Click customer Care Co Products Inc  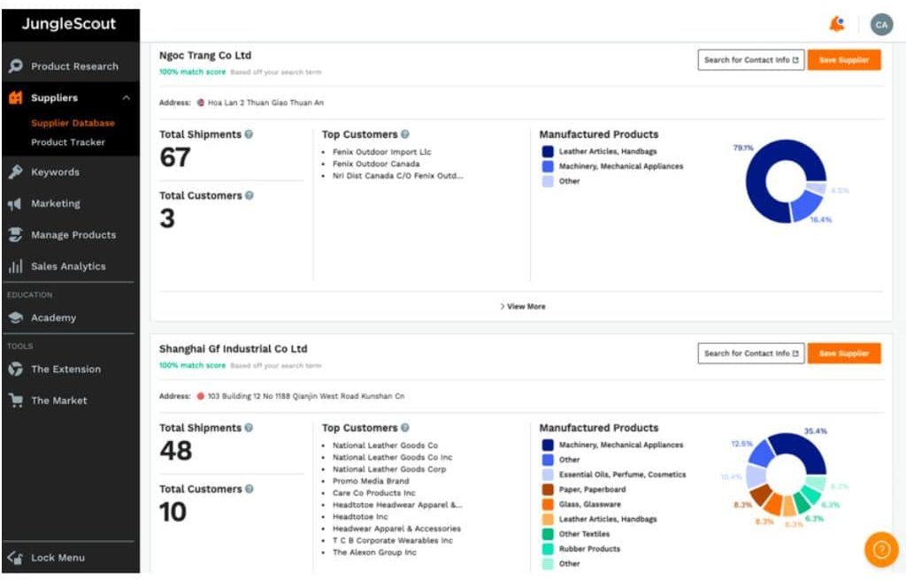374,493
